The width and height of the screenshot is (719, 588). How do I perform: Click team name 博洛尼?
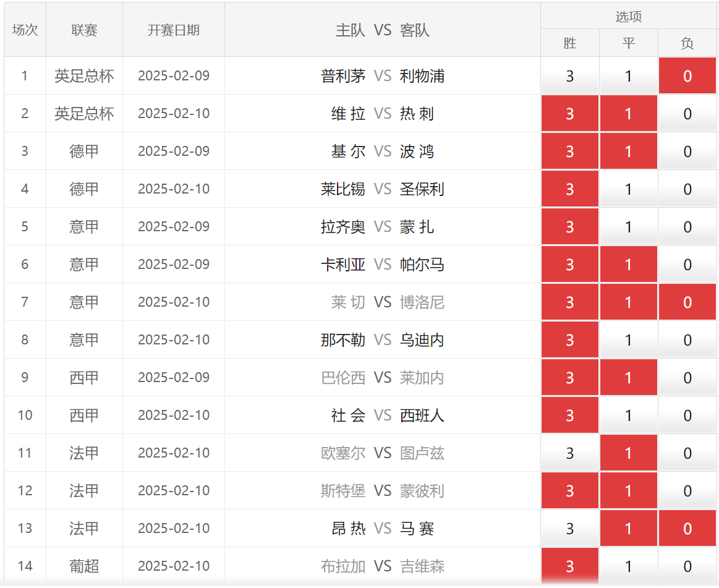[422, 302]
